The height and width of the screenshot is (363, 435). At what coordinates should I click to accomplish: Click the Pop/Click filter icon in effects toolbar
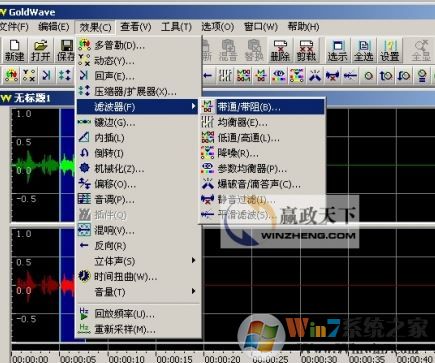[x=314, y=76]
